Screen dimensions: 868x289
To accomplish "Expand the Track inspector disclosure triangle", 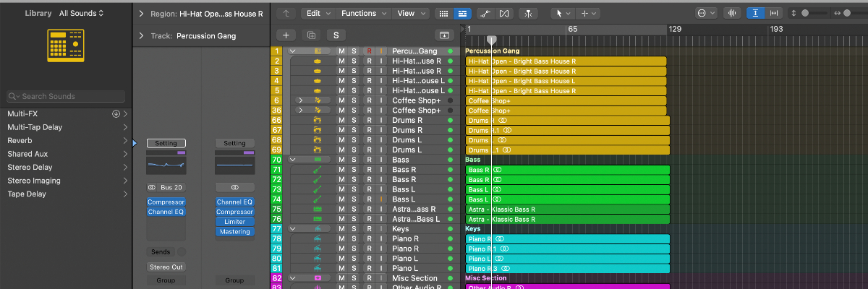I will (141, 35).
